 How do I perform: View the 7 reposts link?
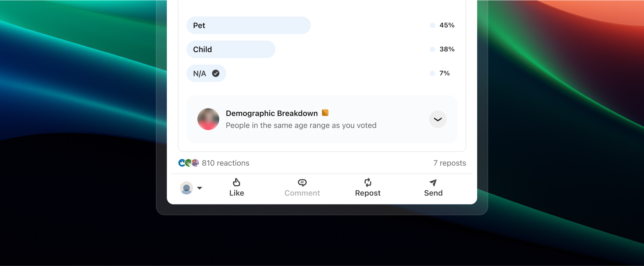click(449, 163)
